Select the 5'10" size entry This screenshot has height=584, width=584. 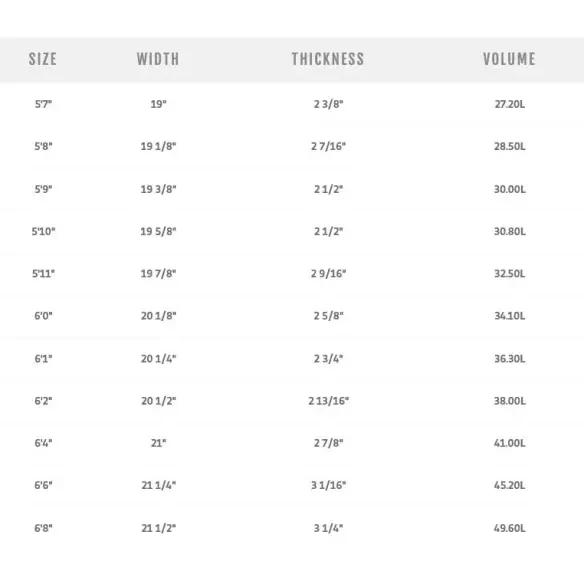(x=43, y=231)
